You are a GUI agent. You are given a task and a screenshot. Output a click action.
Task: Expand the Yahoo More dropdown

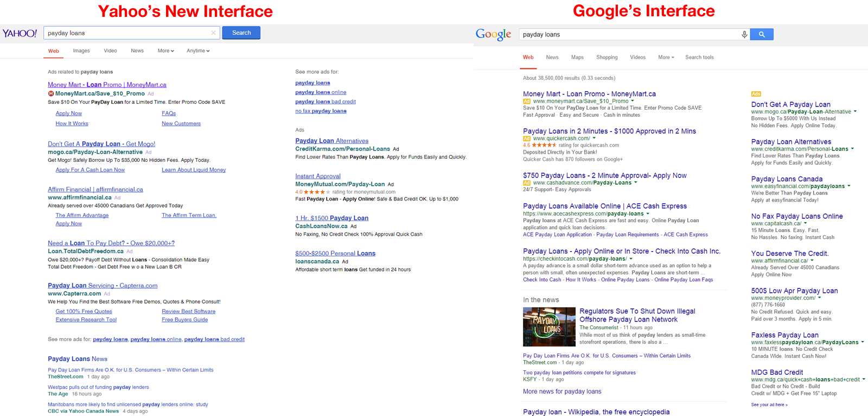(x=165, y=51)
